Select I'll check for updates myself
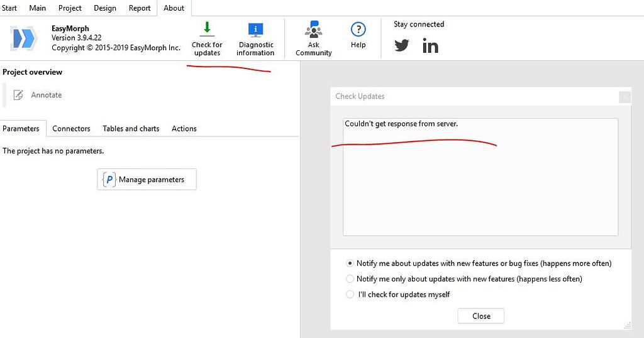 pyautogui.click(x=350, y=295)
